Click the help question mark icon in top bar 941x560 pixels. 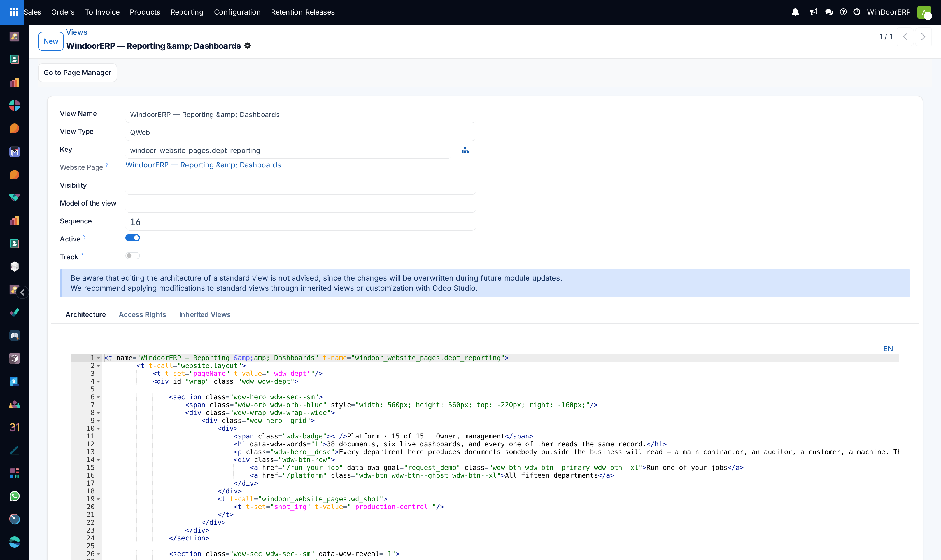(843, 12)
